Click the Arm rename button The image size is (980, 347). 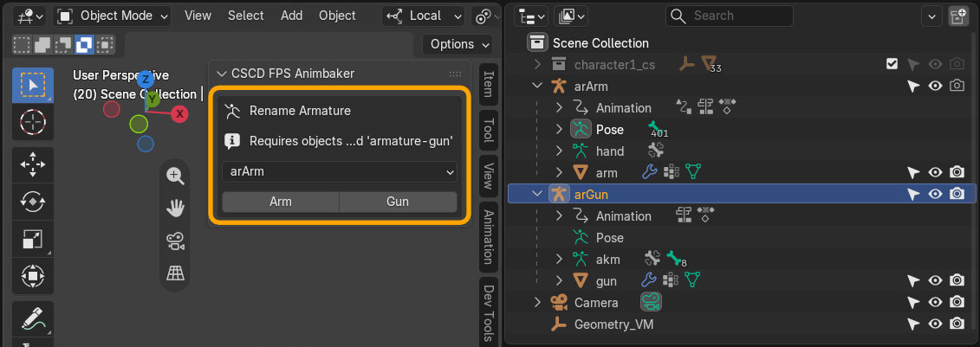[x=281, y=202]
